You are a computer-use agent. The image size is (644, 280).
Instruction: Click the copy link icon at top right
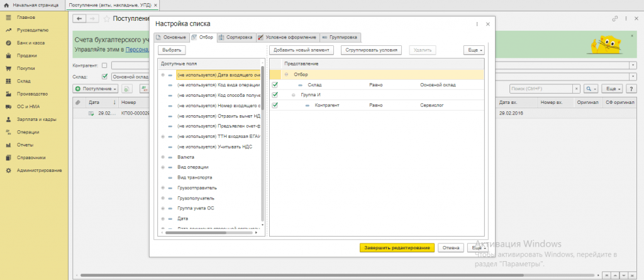coord(615,20)
